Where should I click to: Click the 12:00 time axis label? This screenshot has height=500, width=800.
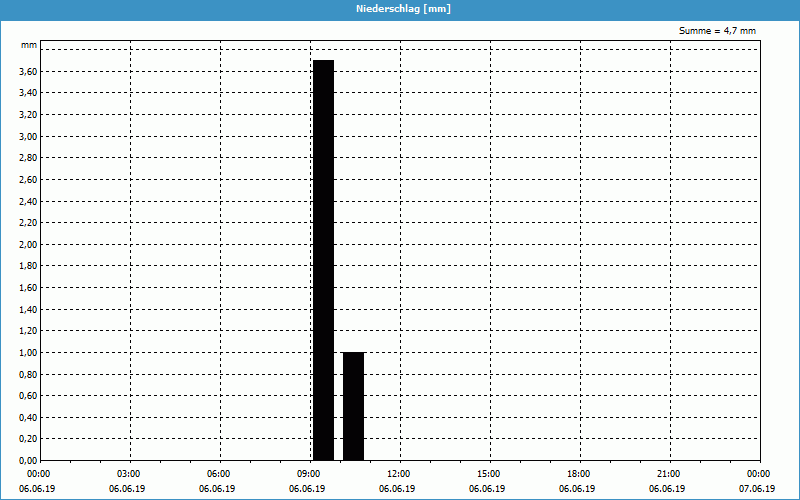(x=399, y=474)
